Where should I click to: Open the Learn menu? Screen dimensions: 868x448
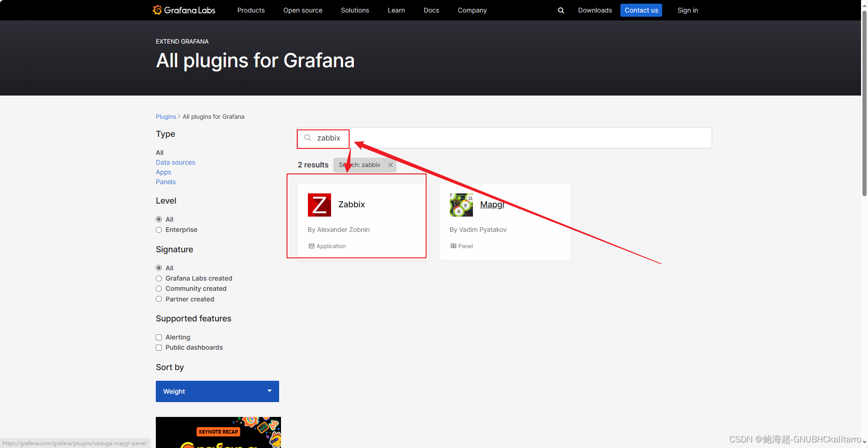coord(396,10)
